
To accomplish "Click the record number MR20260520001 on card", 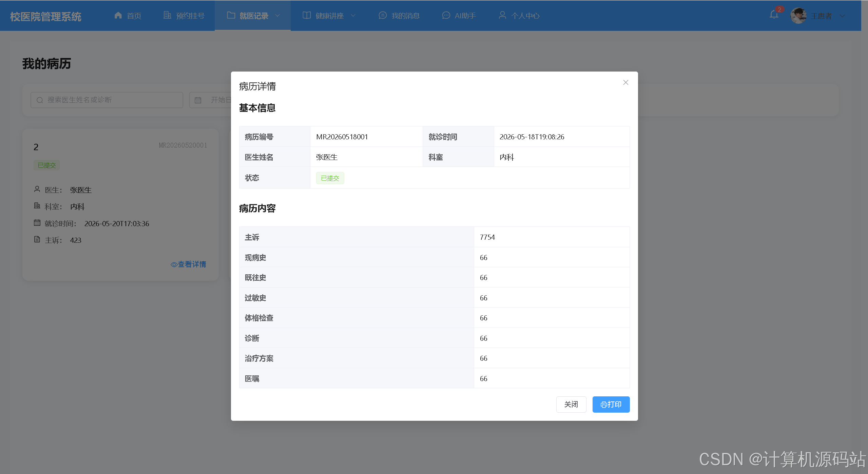I will point(183,145).
